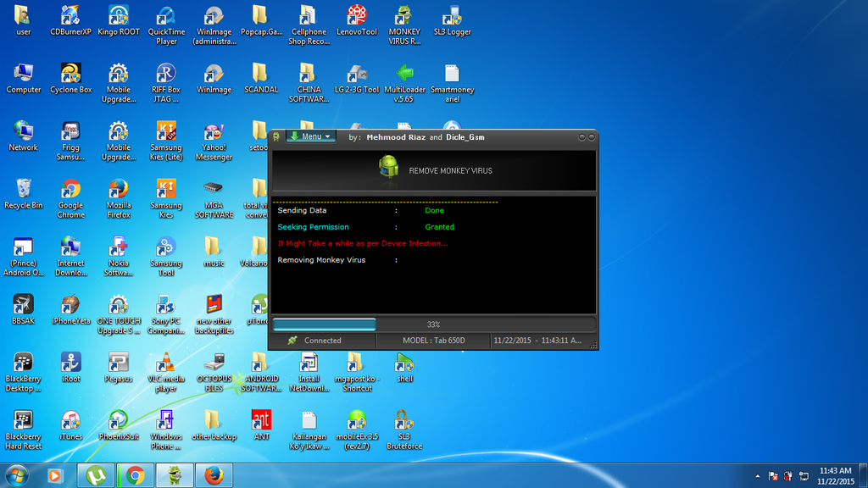Select the Samsung Kies (Lite) desktop icon

tap(166, 141)
